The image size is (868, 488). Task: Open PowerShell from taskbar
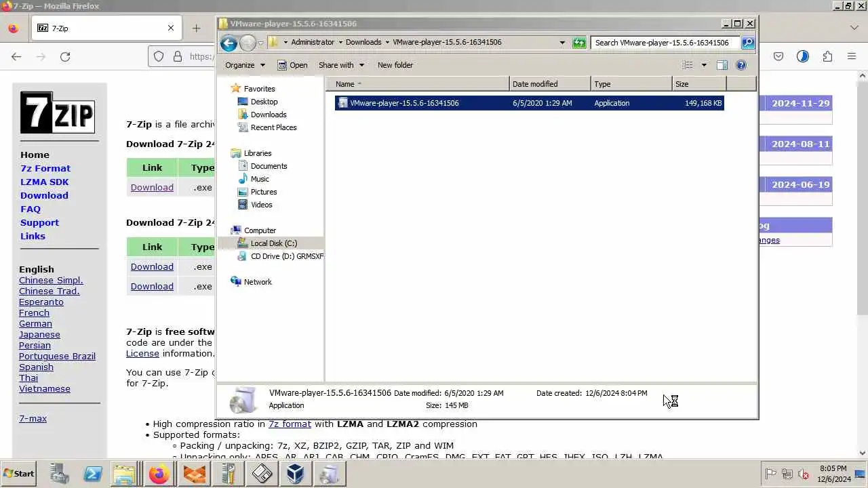click(x=93, y=474)
